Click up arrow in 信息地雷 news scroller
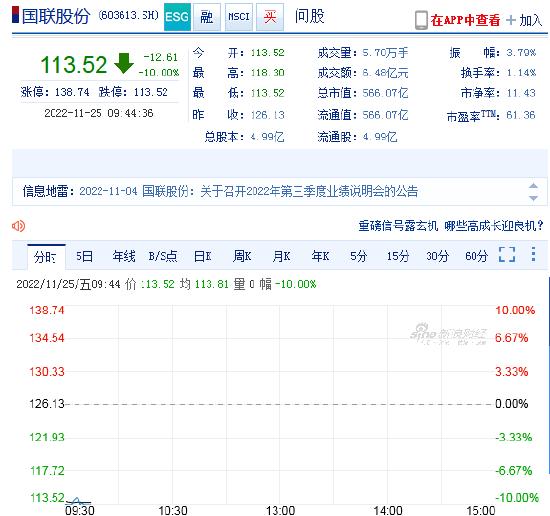This screenshot has width=550, height=516. coord(533,186)
